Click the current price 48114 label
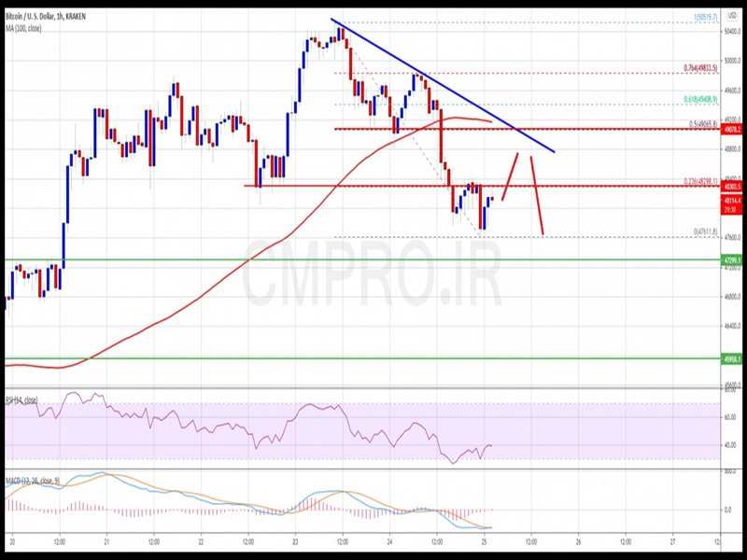 click(730, 199)
